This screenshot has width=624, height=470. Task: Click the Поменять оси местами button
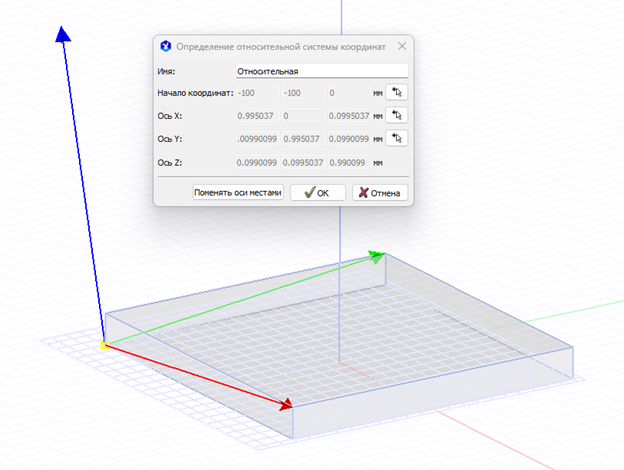[238, 193]
